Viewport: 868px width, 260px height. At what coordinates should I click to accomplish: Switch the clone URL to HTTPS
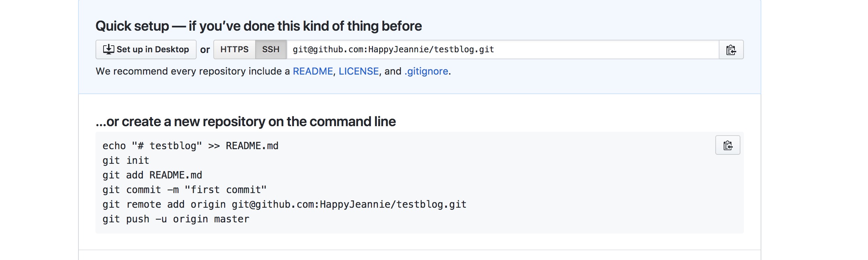(x=235, y=49)
